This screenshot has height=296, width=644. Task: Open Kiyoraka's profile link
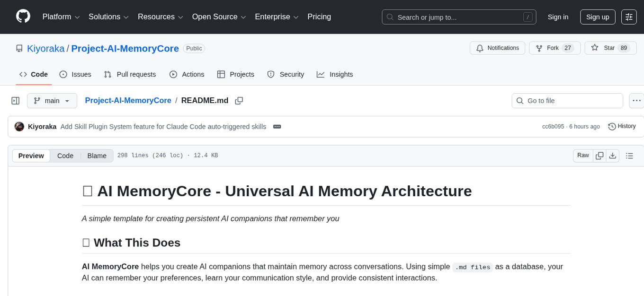click(45, 48)
